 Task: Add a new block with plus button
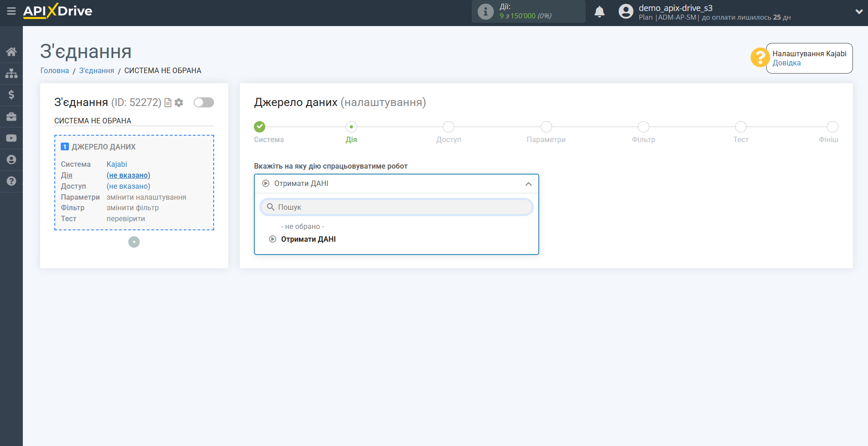coord(134,242)
